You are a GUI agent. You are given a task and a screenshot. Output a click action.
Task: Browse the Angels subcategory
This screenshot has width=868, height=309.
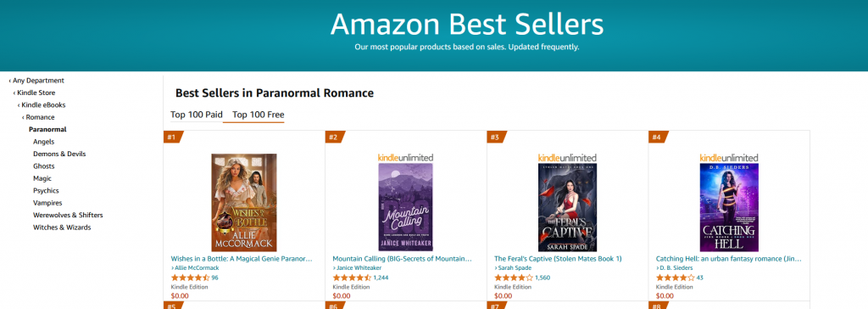(x=44, y=142)
